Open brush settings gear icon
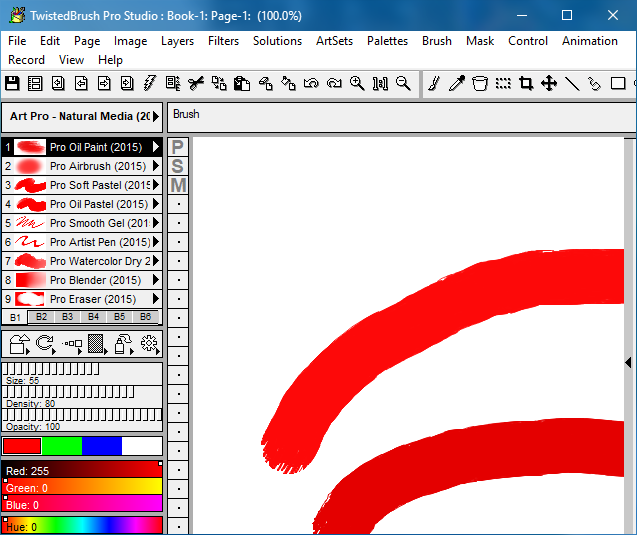The image size is (637, 535). pyautogui.click(x=150, y=345)
